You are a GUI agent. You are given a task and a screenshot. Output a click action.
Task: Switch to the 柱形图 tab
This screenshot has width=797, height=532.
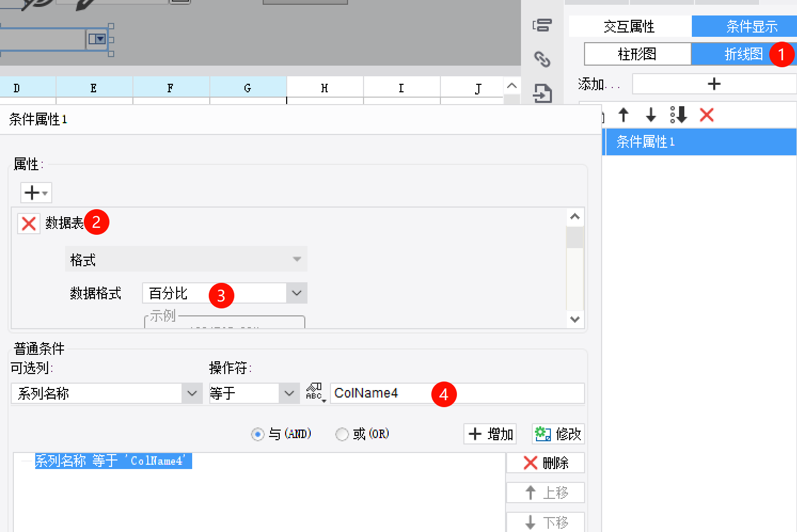(x=637, y=54)
